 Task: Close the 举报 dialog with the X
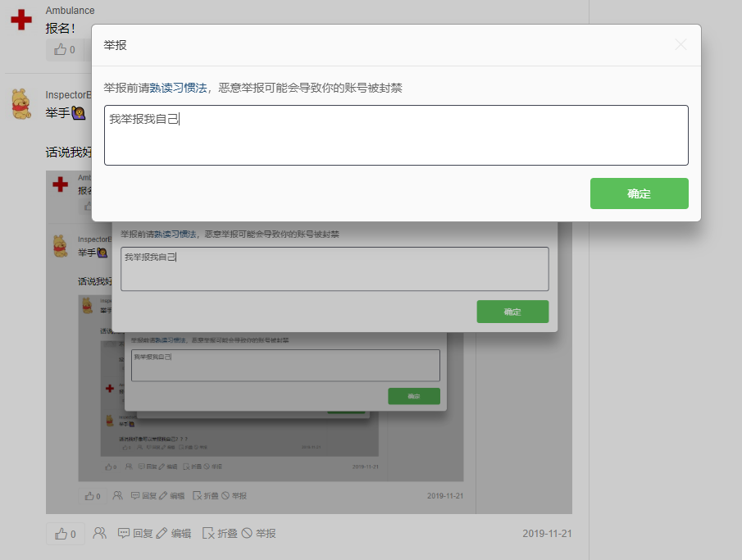681,45
